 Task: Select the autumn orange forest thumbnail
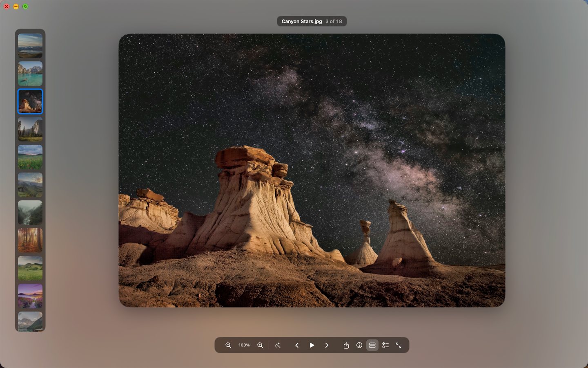30,240
